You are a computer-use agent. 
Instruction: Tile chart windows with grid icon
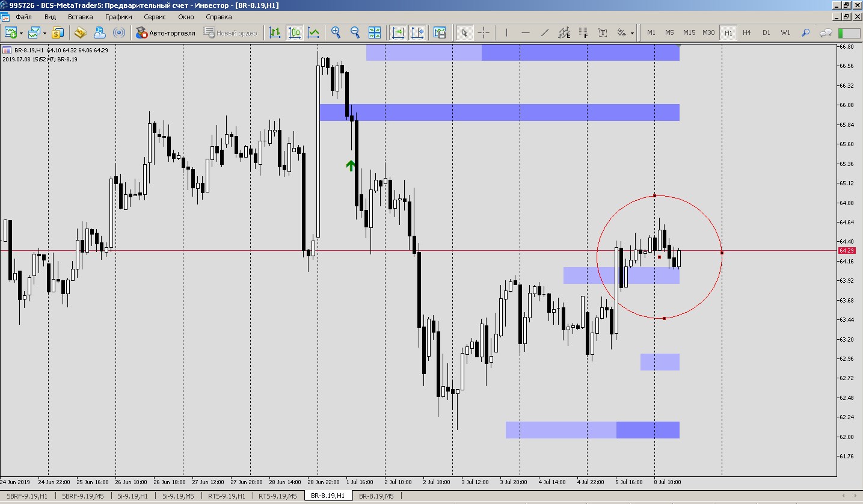coord(375,32)
